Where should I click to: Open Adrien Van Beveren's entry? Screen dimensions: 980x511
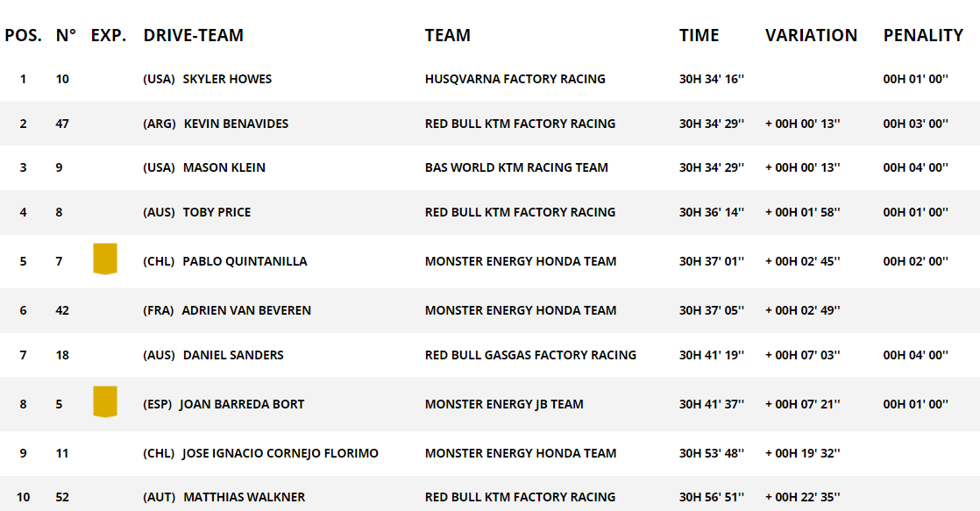(246, 310)
